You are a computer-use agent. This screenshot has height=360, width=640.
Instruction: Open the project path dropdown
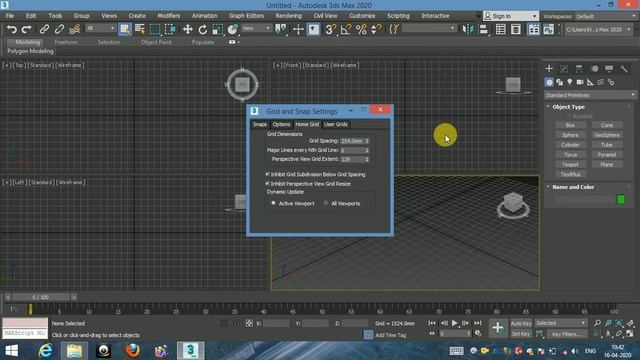598,29
